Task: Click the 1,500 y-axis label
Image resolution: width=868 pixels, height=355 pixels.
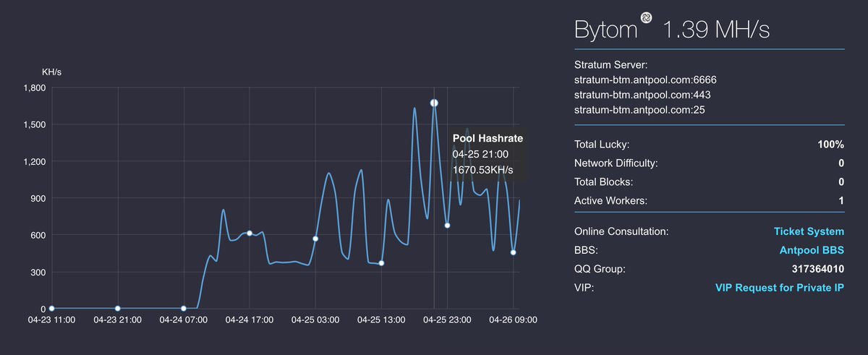Action: pos(35,124)
